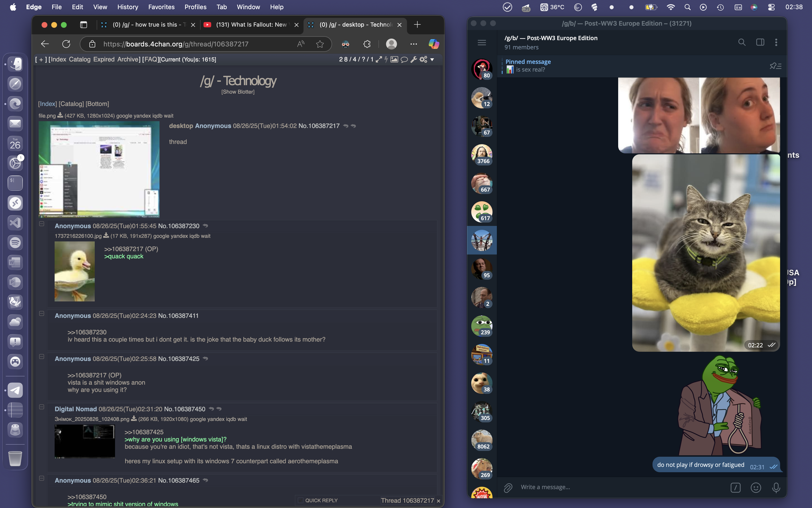Open the Extensions puzzle icon in Edge

[x=367, y=44]
